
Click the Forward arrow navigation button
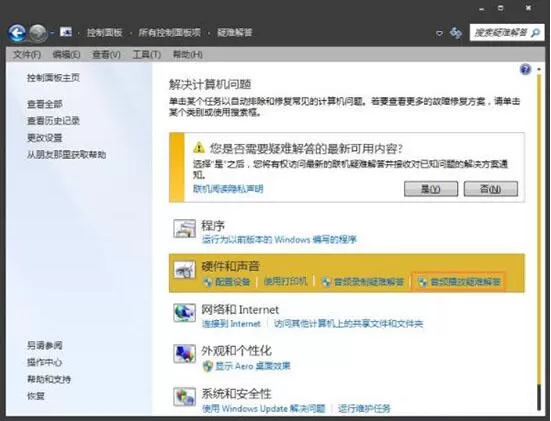tap(38, 33)
